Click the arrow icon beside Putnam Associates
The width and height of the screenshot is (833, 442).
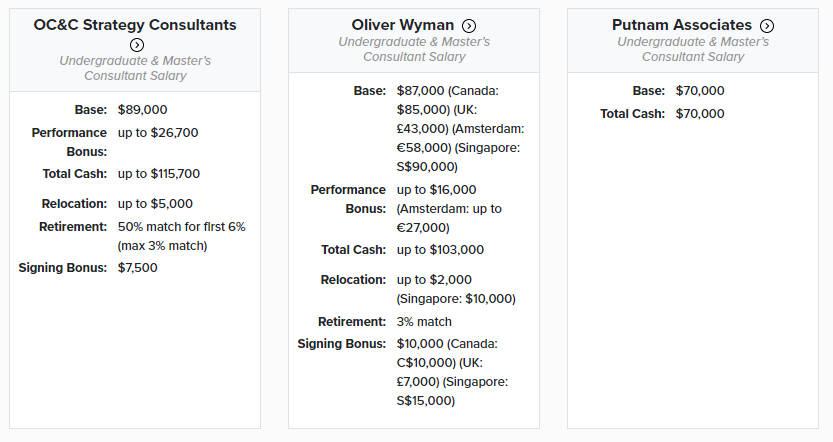click(x=766, y=26)
